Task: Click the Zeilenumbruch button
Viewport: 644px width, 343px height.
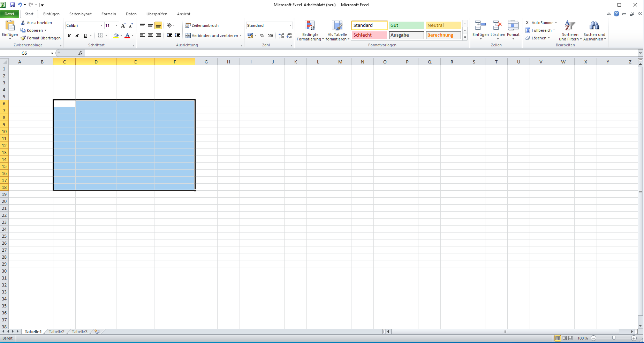Action: 202,25
